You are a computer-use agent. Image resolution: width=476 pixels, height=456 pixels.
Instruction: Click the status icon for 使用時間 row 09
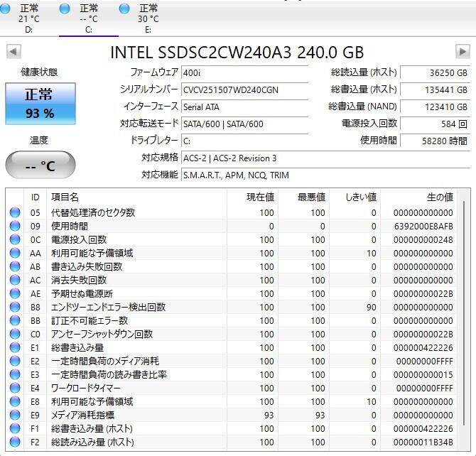click(x=15, y=226)
